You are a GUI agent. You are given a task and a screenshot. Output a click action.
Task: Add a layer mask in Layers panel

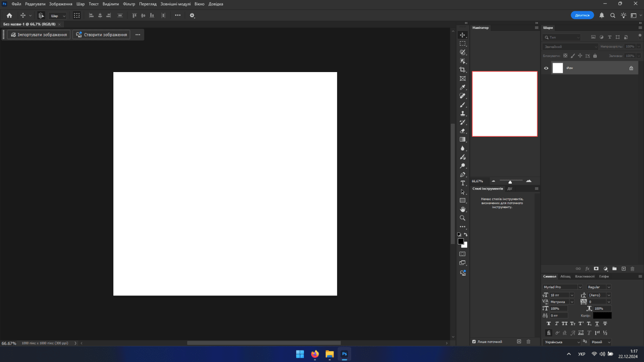tap(596, 269)
